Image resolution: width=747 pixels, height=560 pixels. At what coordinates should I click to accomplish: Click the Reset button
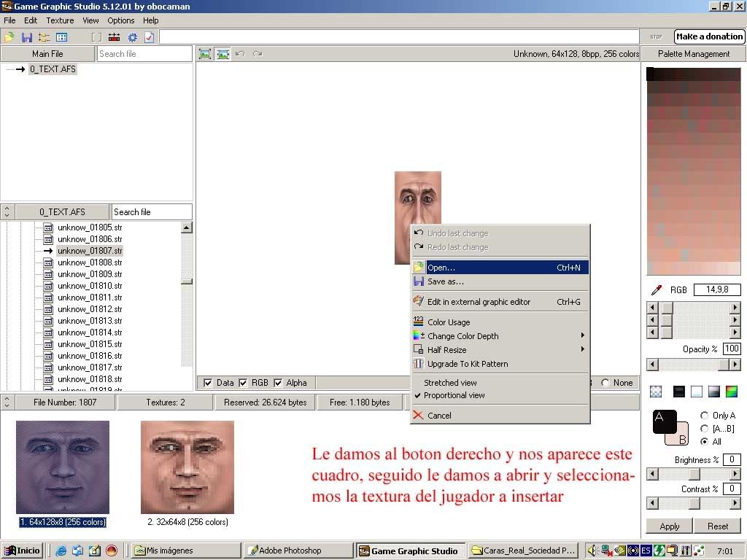(x=718, y=526)
